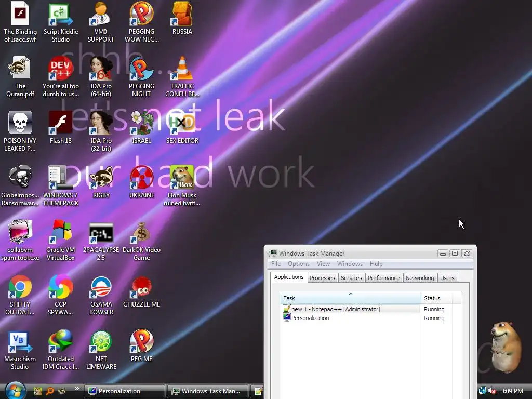Select the ISRAEL plant shortcut

coord(141,128)
